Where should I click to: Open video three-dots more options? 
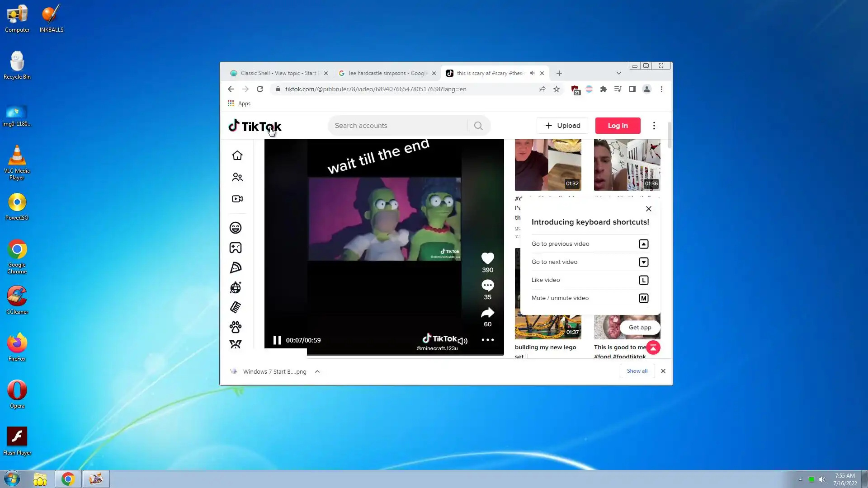click(x=487, y=340)
